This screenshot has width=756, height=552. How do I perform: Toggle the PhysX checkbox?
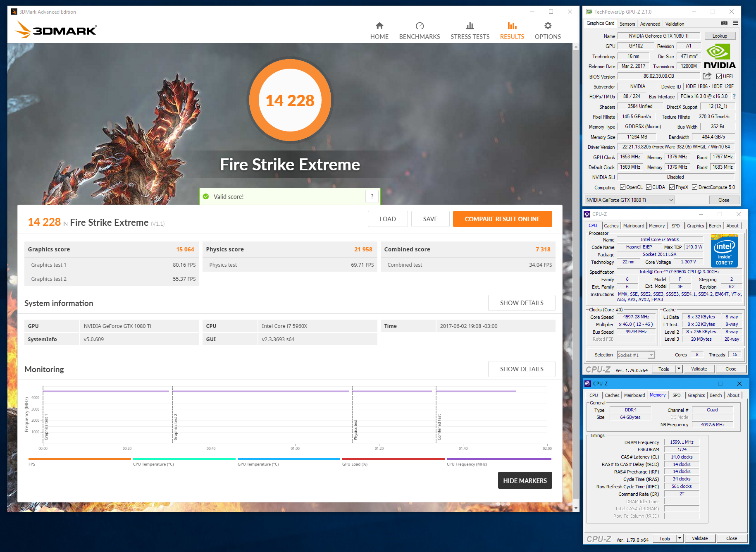(672, 187)
